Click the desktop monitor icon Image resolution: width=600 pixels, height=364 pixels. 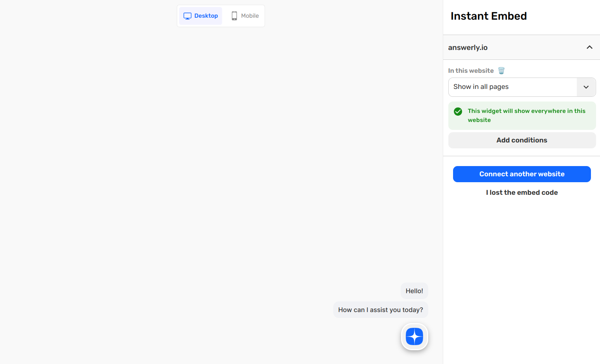coord(188,16)
